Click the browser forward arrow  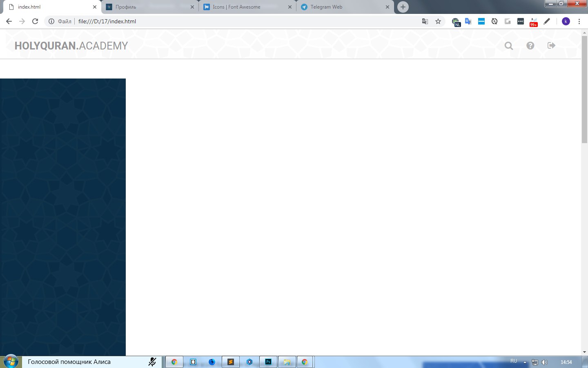[x=22, y=21]
